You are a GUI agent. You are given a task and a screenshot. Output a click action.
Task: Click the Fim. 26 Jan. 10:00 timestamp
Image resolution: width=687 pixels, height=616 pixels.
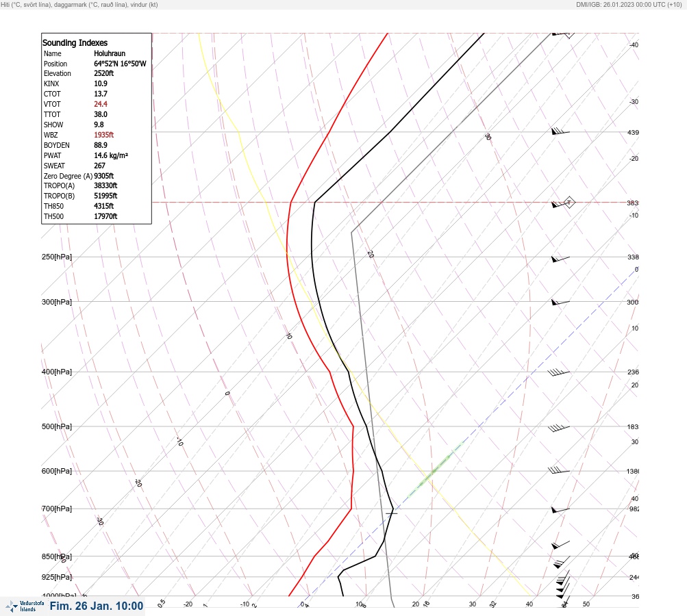(x=97, y=606)
